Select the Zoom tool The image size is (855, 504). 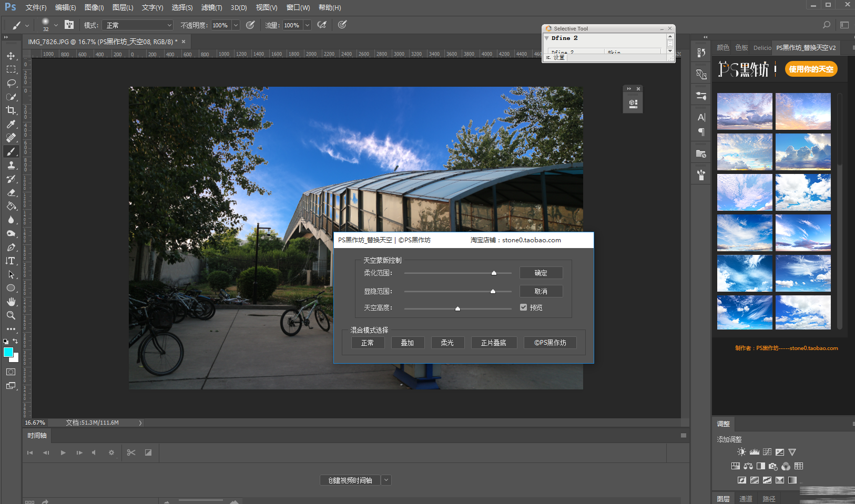11,315
